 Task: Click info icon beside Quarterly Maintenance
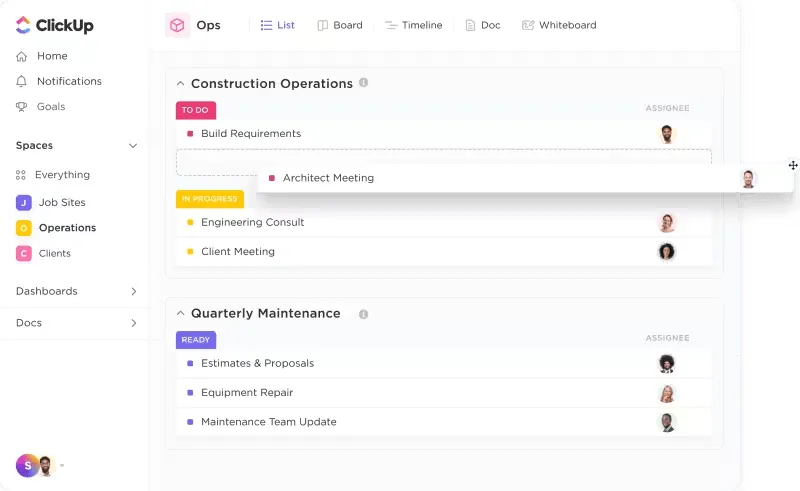click(x=363, y=314)
